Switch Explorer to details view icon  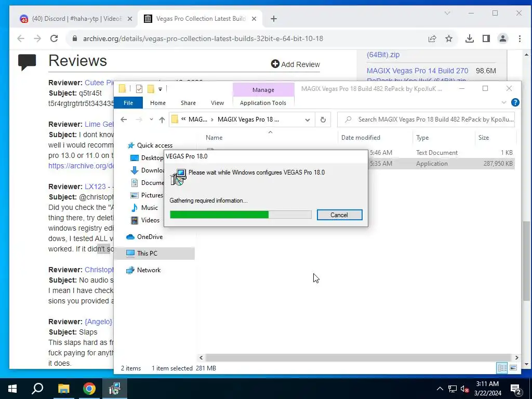click(502, 368)
